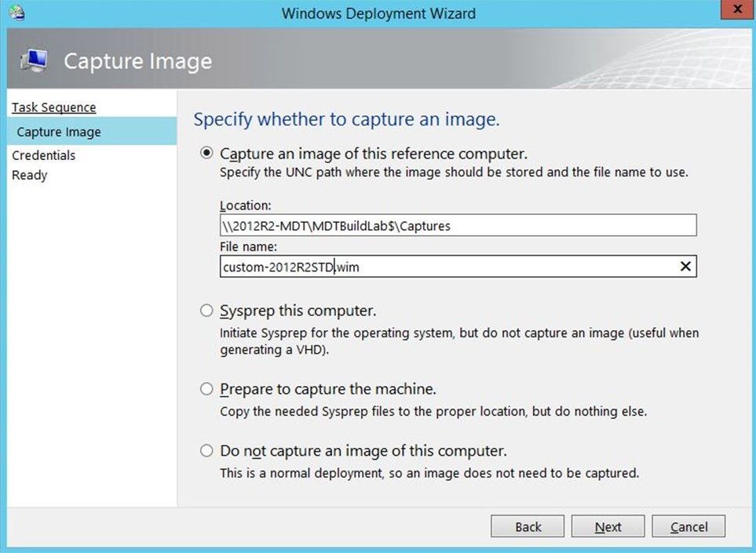Open the Task Sequence step link
The image size is (756, 553).
[x=54, y=107]
